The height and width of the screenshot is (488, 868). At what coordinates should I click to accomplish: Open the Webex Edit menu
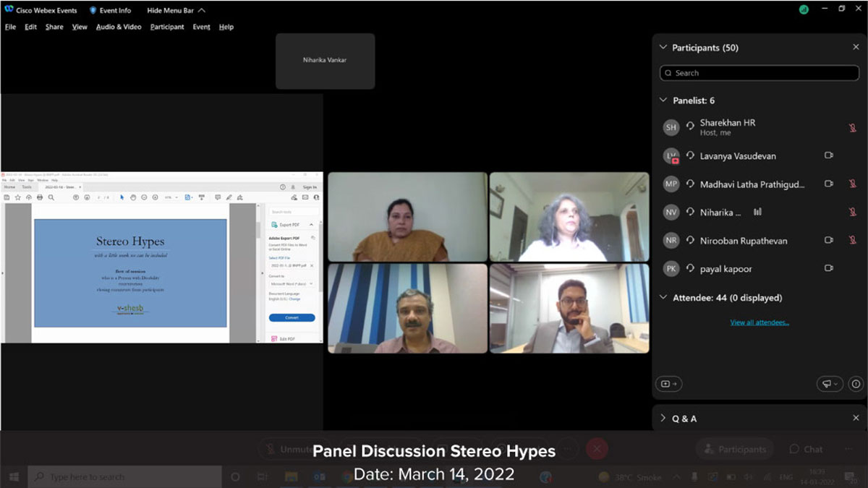coord(30,27)
